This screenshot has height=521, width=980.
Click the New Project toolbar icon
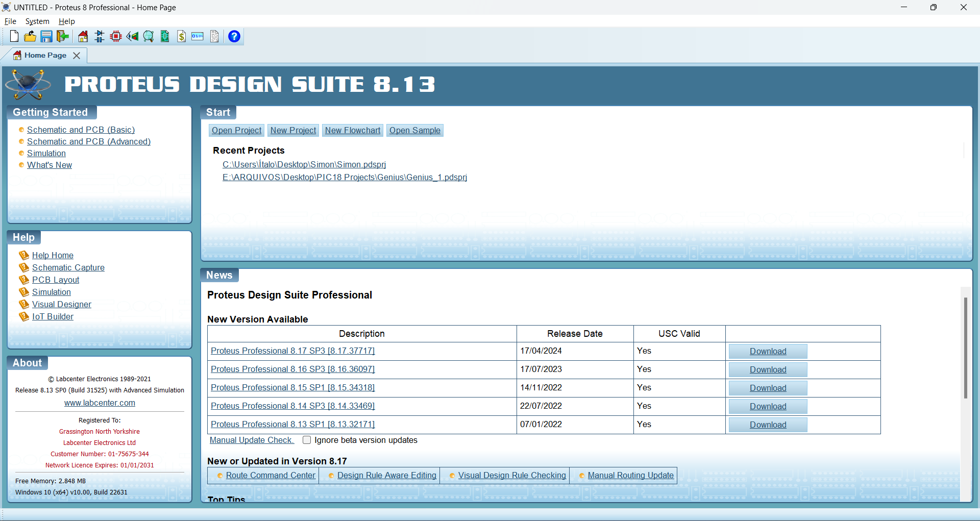[x=14, y=36]
